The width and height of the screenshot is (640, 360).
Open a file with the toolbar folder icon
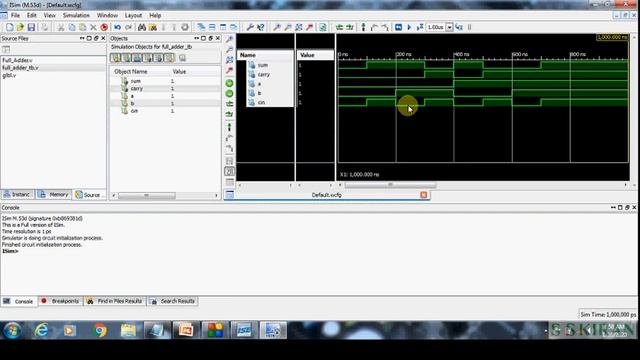tap(20, 27)
